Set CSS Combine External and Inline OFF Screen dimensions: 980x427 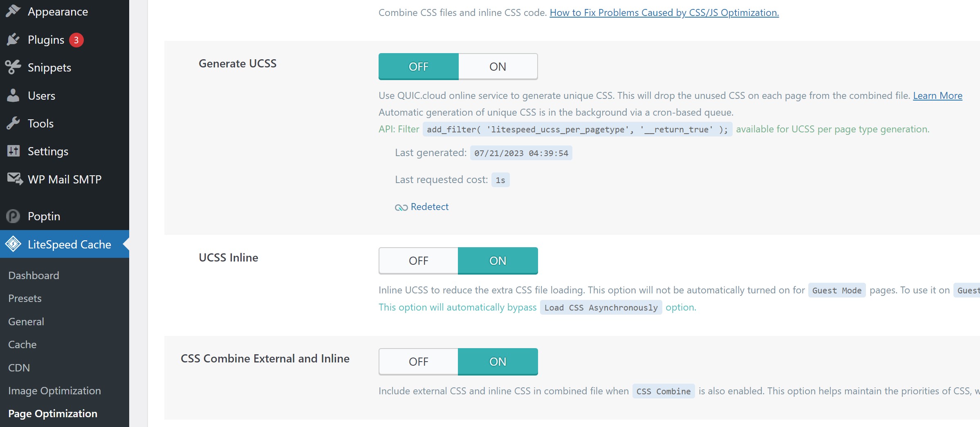419,362
